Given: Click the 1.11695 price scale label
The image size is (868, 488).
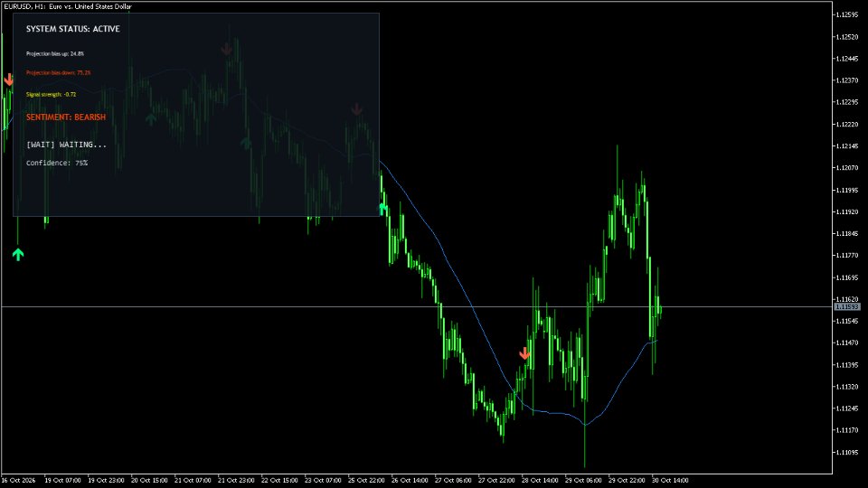Looking at the screenshot, I should [846, 277].
